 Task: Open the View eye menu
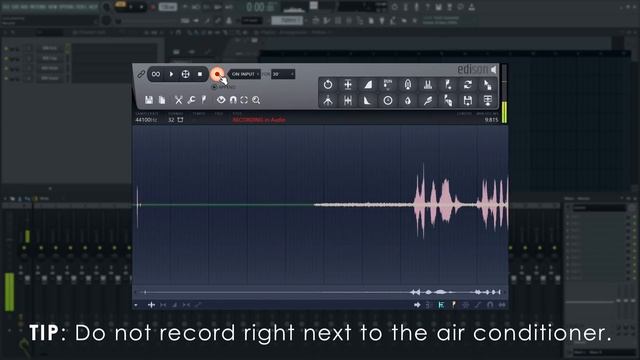tap(221, 100)
